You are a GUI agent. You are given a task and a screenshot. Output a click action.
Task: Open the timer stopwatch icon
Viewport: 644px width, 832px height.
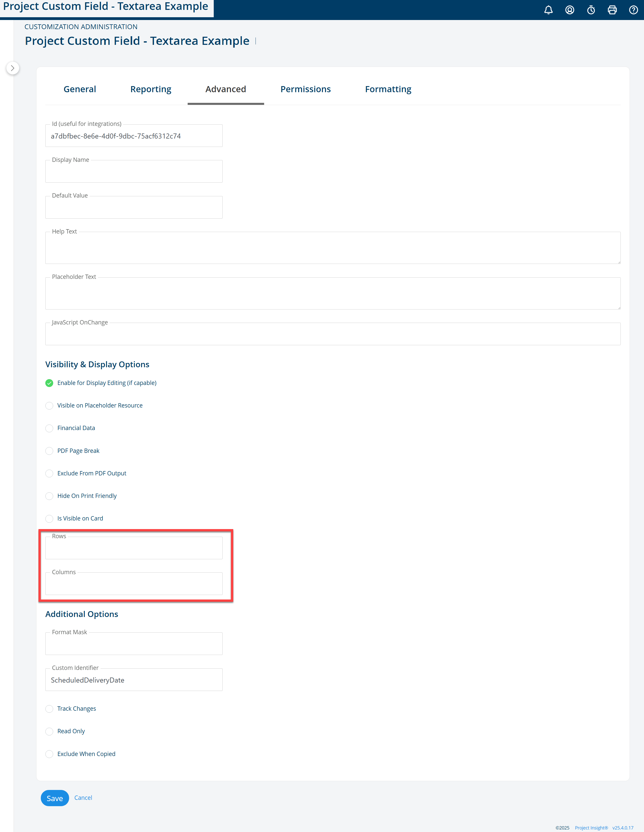591,10
